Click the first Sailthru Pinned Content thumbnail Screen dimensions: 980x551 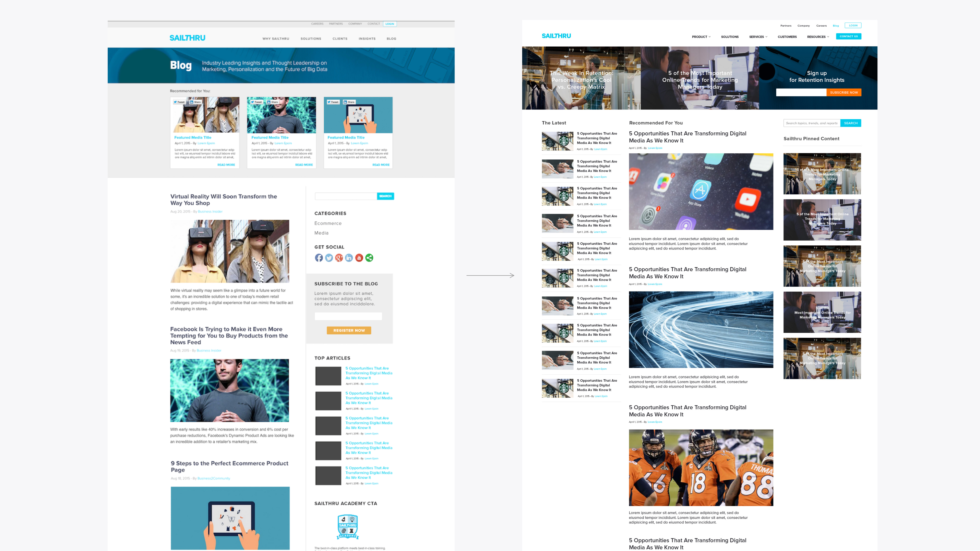(822, 174)
